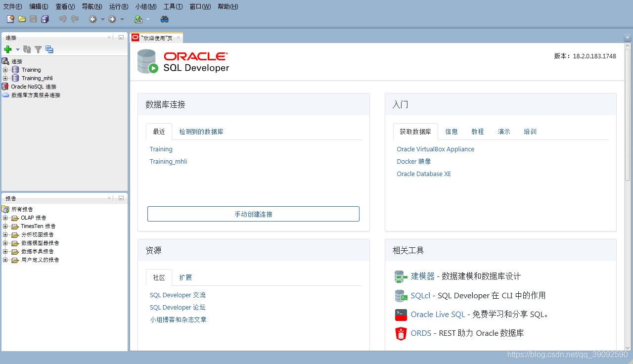The image size is (633, 364).
Task: Click the binoculars search icon
Action: (164, 18)
